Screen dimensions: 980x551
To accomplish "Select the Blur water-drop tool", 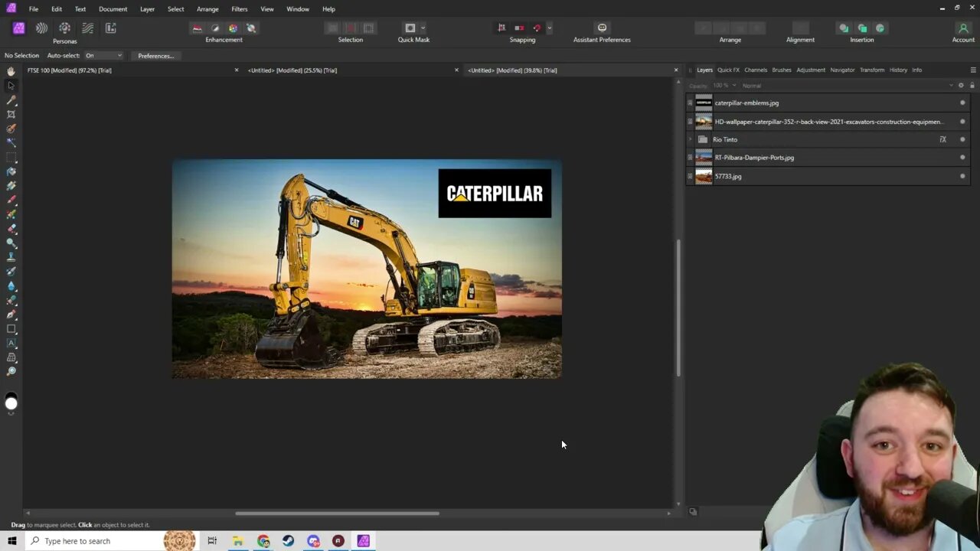I will pos(11,285).
